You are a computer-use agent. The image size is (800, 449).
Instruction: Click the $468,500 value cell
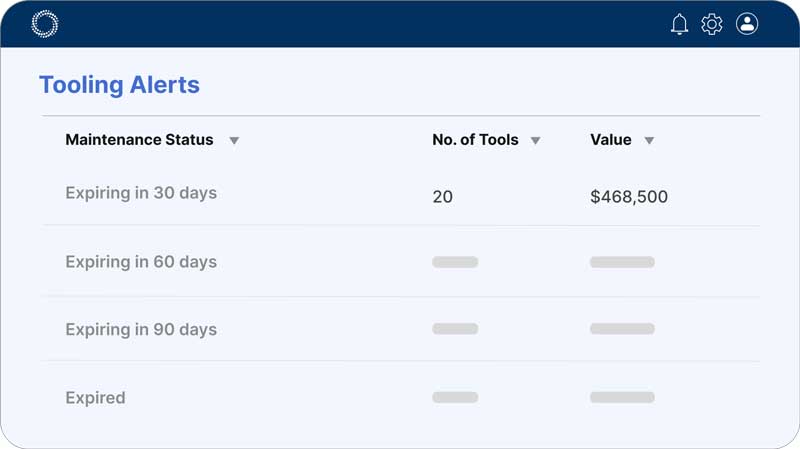629,197
